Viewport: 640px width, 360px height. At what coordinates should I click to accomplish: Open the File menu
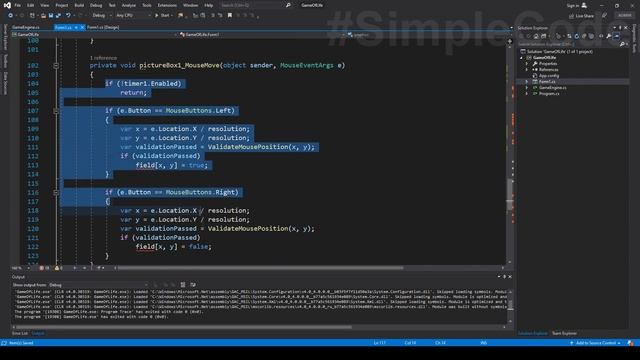coord(18,5)
